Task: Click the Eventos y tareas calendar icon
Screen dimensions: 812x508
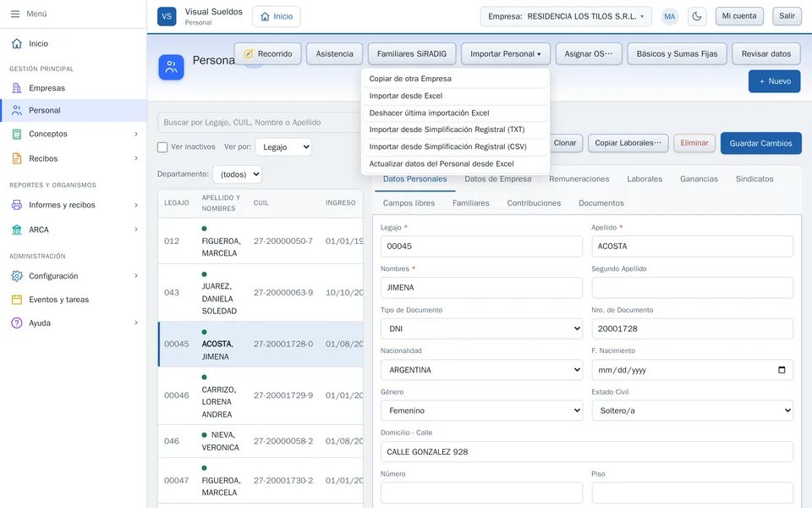Action: pos(17,300)
